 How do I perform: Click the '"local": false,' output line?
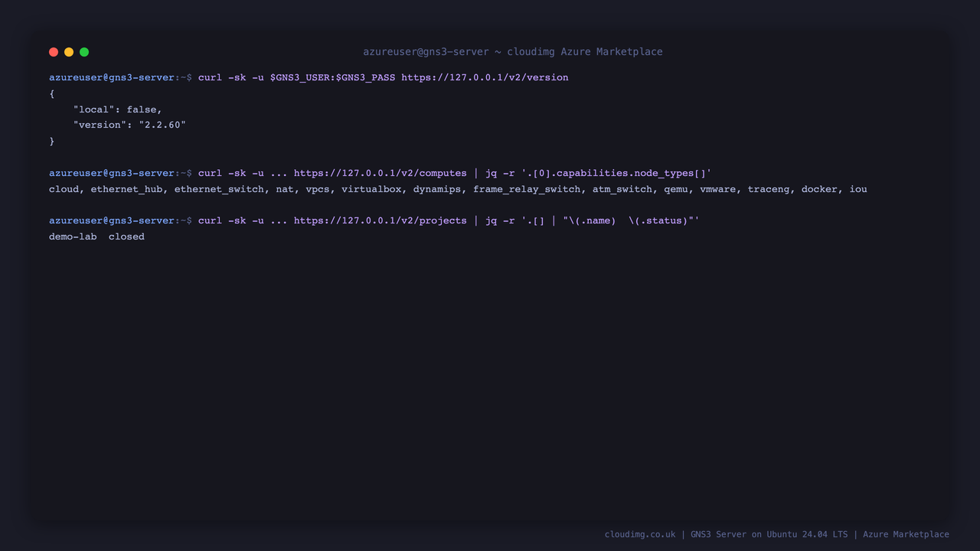(x=118, y=109)
